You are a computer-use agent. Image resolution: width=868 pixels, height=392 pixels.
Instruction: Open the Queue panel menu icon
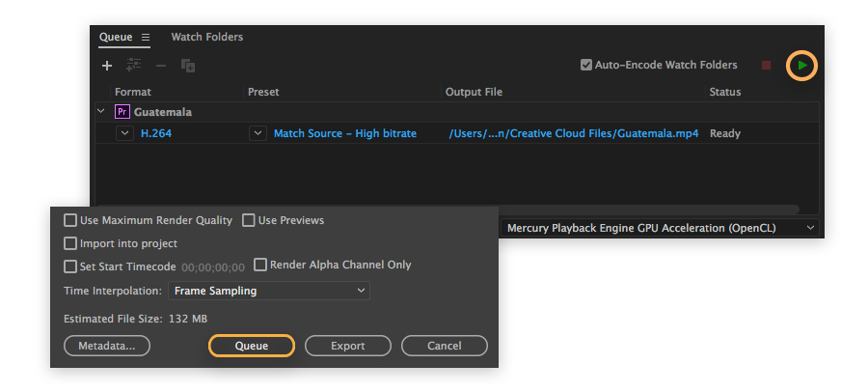point(146,38)
